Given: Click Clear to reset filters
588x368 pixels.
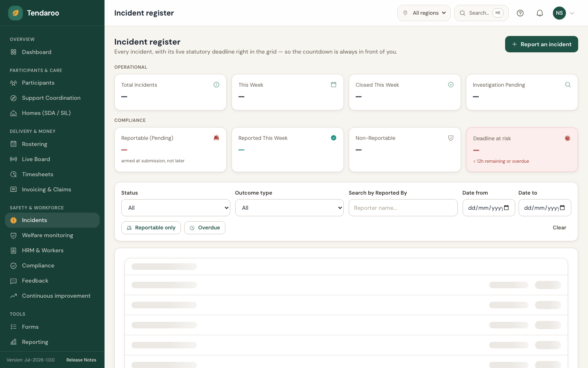Looking at the screenshot, I should pos(559,228).
